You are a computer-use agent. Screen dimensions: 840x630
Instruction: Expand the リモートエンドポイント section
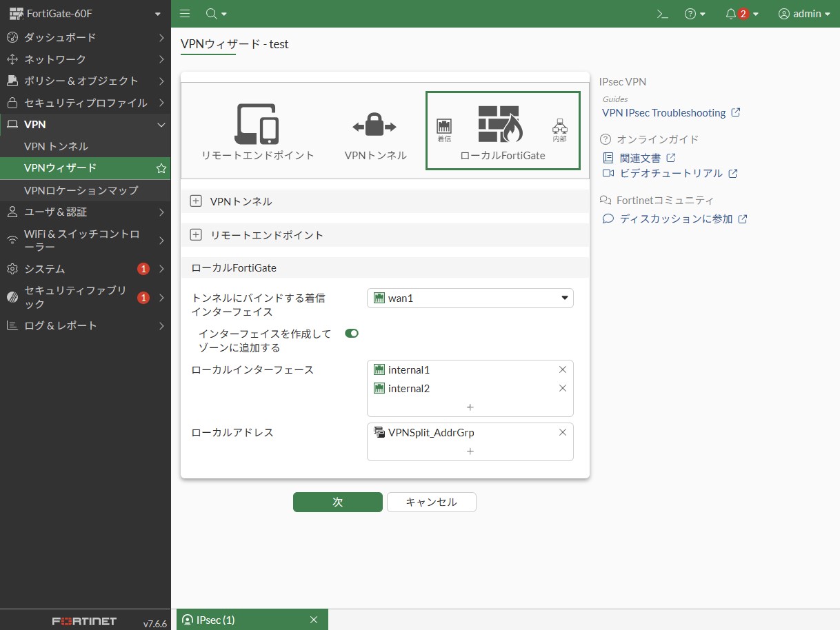click(196, 235)
